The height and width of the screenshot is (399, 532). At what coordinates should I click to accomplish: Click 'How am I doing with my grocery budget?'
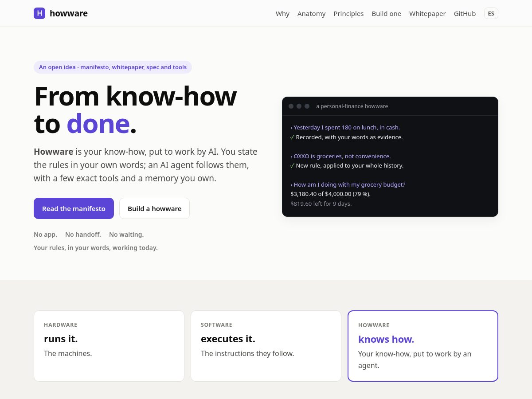click(348, 184)
